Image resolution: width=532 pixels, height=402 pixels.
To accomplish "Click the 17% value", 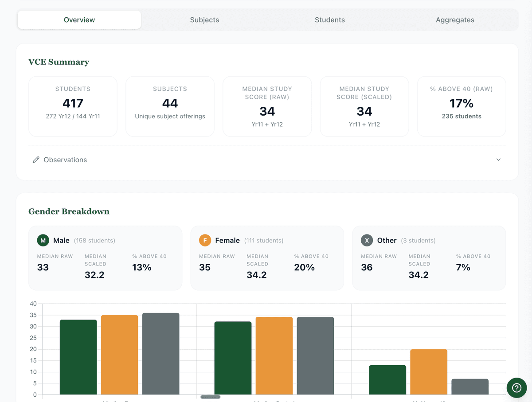I will coord(462,103).
